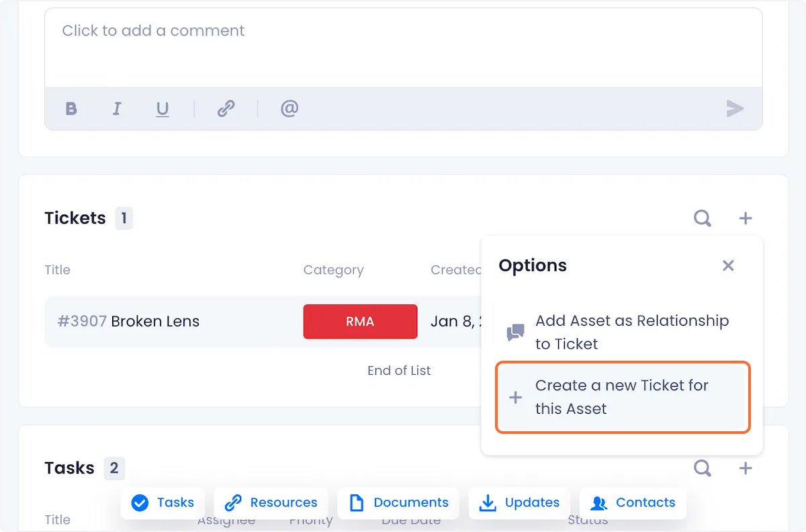Click the Tickets section heading
Screen dimensions: 806x532
[75, 218]
